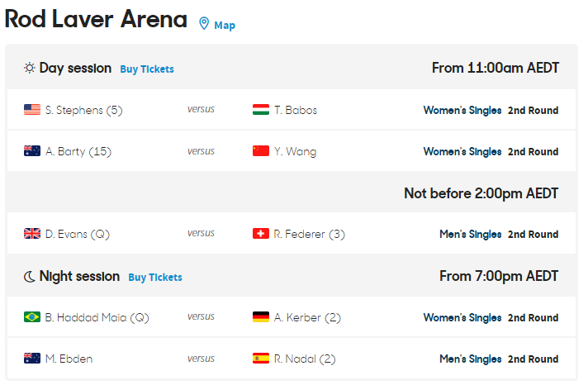Click the sun icon for Day session
588x385 pixels.
[x=30, y=69]
